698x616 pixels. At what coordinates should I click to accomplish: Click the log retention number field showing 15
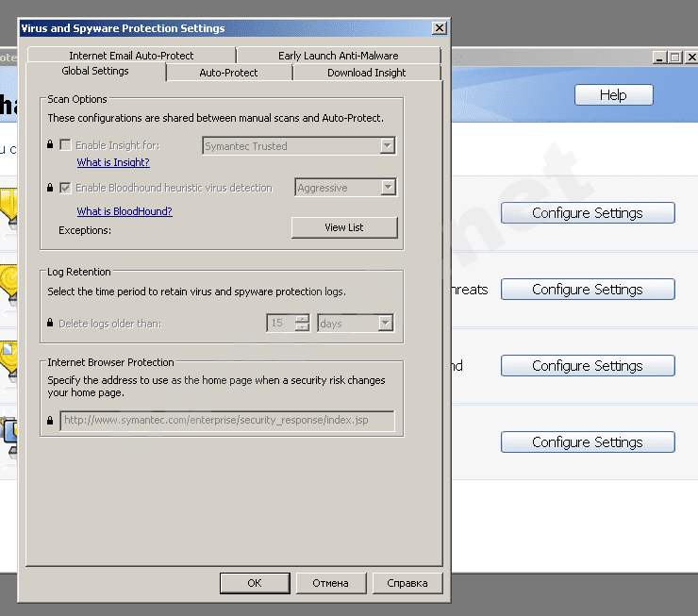click(281, 323)
